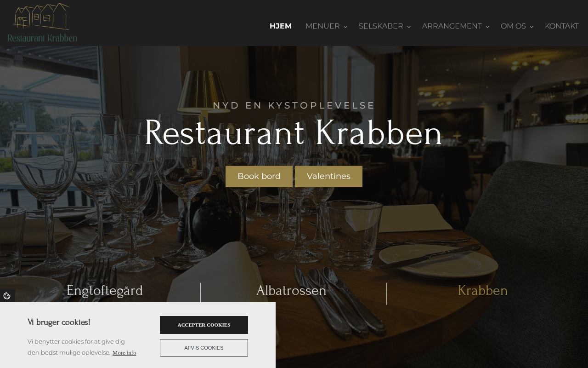588x368 pixels.
Task: Expand the SELSKABER dropdown chevron
Action: [409, 27]
